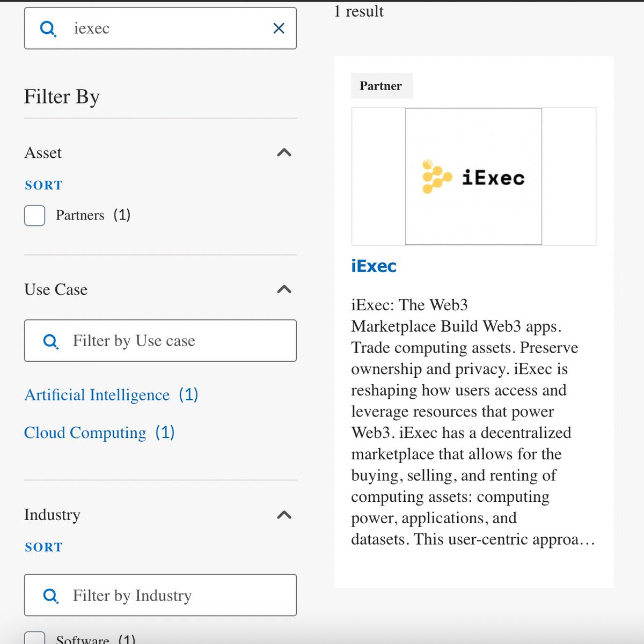The image size is (644, 644).
Task: Click the Use Case section heading
Action: click(56, 290)
